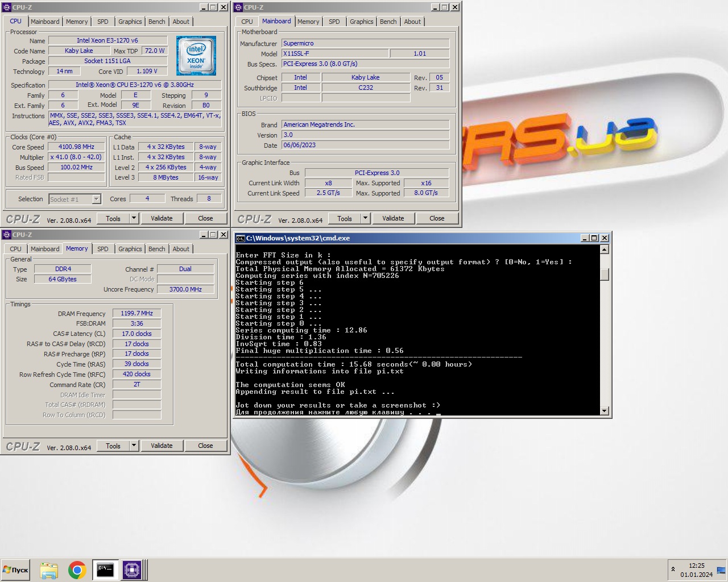
Task: Click cmd window scrollbar up arrow
Action: pos(604,249)
